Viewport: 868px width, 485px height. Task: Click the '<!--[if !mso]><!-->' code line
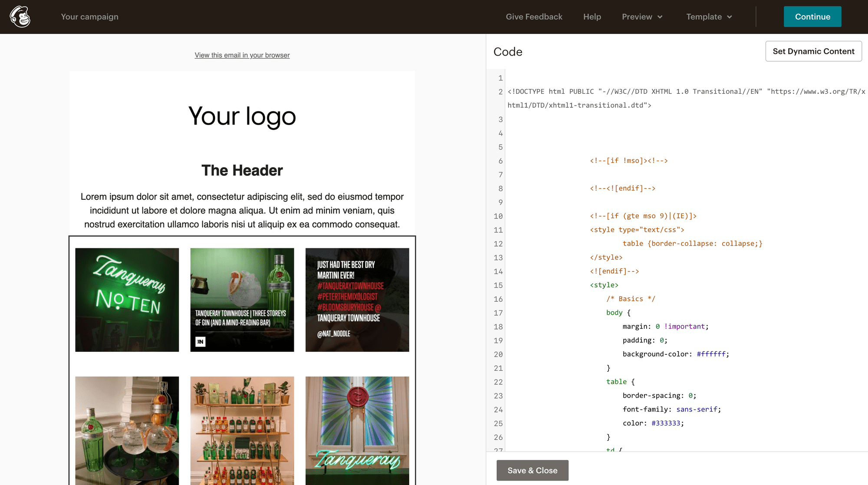point(628,161)
